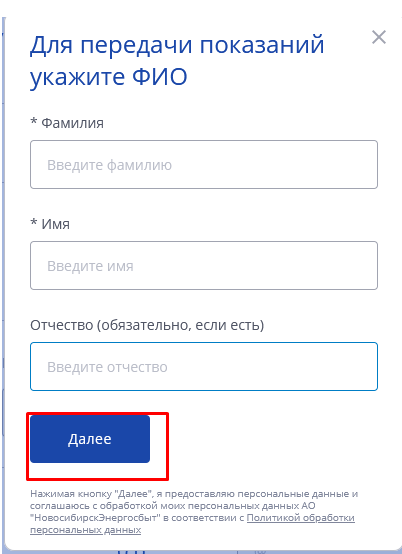Viewport: 402px width, 554px height.
Task: Click the "Введите отчество" placeholder text
Action: coord(107,367)
